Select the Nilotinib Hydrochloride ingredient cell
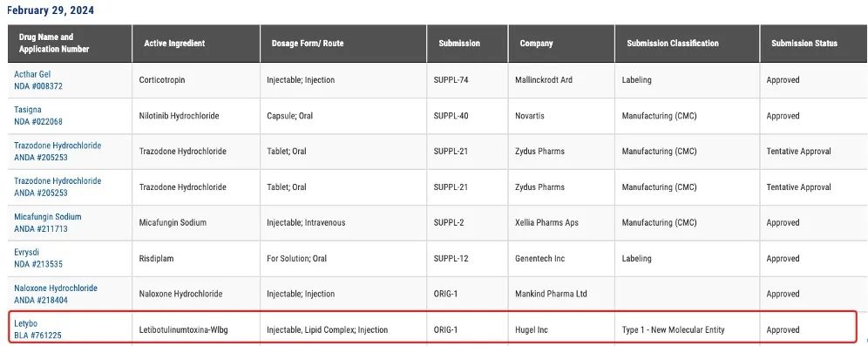The image size is (868, 346). 196,116
